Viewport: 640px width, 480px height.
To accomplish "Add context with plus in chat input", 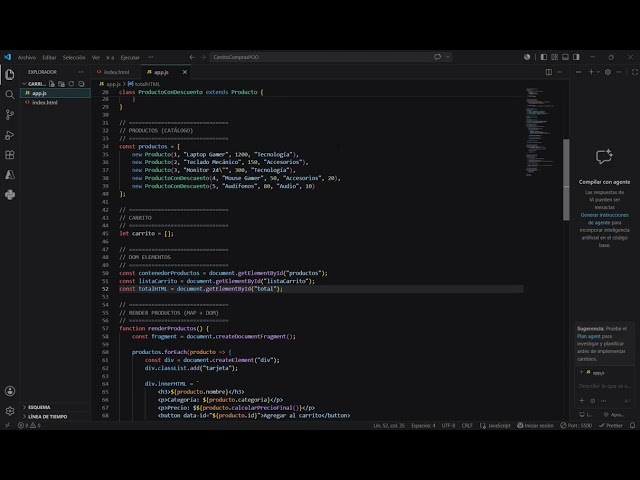I will [x=582, y=400].
